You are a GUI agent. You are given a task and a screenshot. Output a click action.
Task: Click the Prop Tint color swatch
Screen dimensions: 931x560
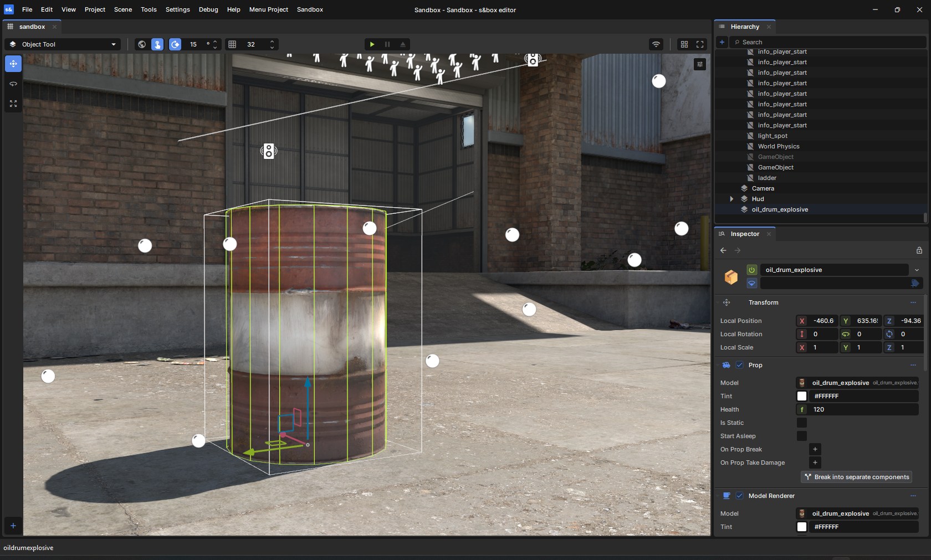(801, 396)
